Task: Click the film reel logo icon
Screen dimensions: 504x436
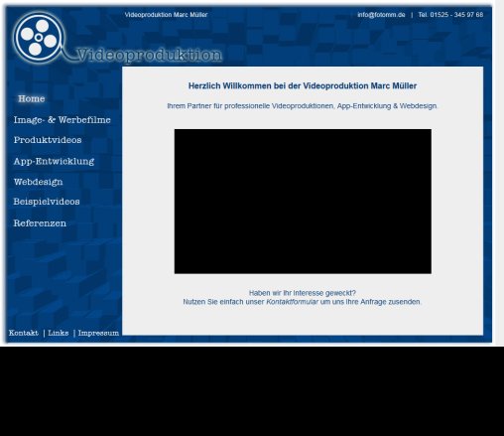Action: pos(39,38)
